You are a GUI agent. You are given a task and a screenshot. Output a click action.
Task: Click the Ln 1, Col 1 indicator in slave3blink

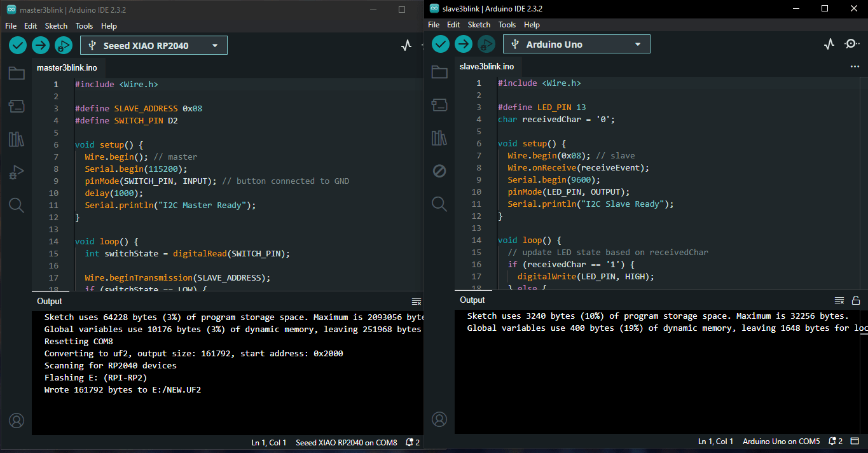[716, 442]
